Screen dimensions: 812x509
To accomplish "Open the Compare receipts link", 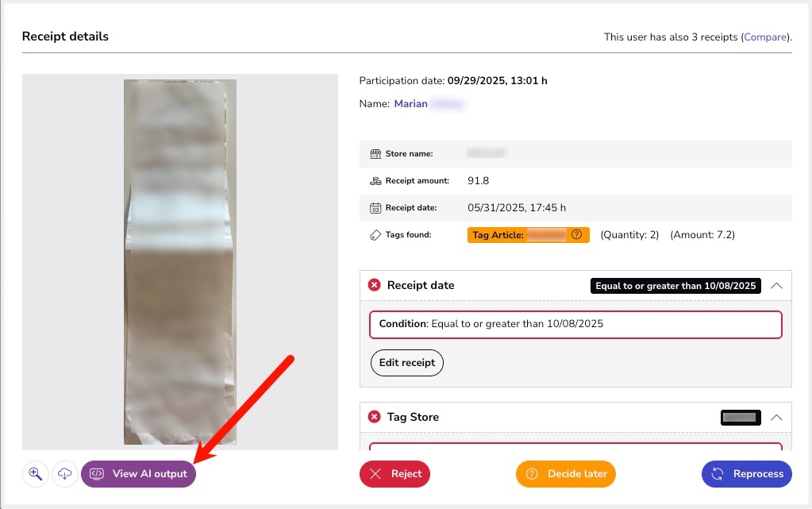I will [765, 37].
